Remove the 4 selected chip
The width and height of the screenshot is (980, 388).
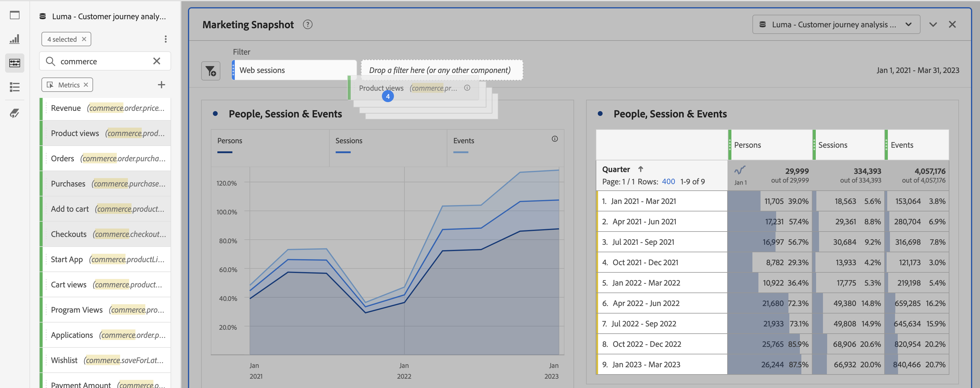coord(84,39)
